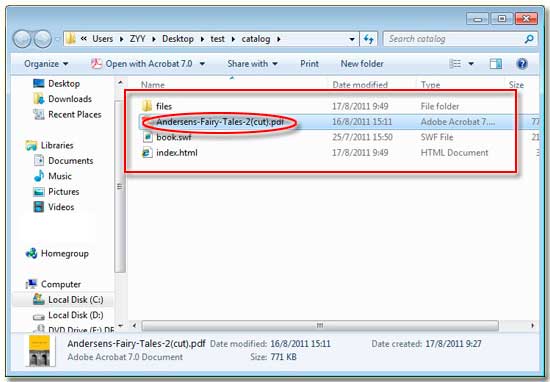The image size is (550, 382).
Task: Select book.swf file name
Action: click(174, 137)
